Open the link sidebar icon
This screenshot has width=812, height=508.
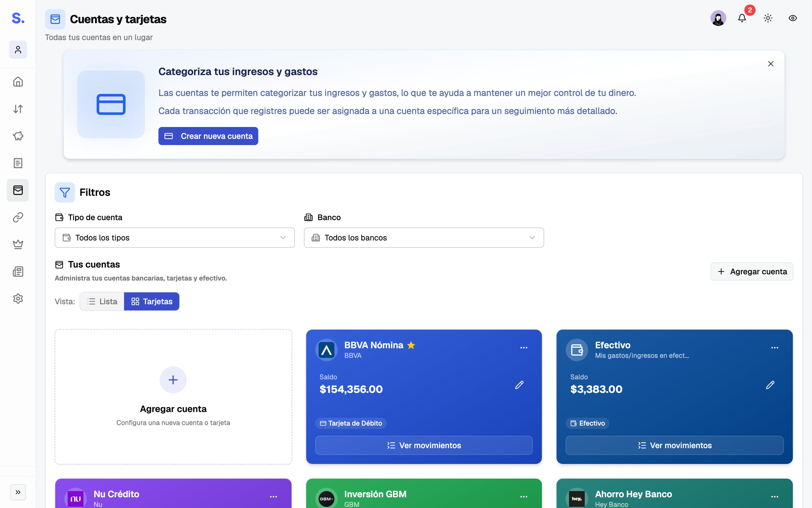point(18,217)
